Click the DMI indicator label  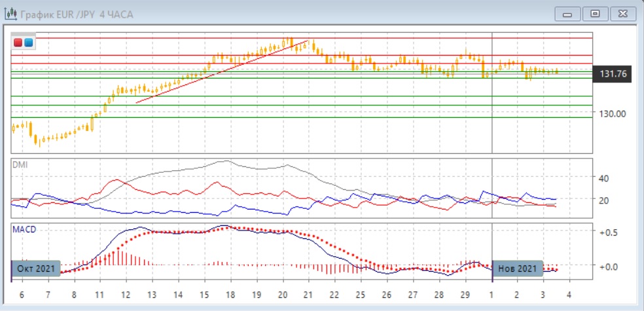(20, 165)
